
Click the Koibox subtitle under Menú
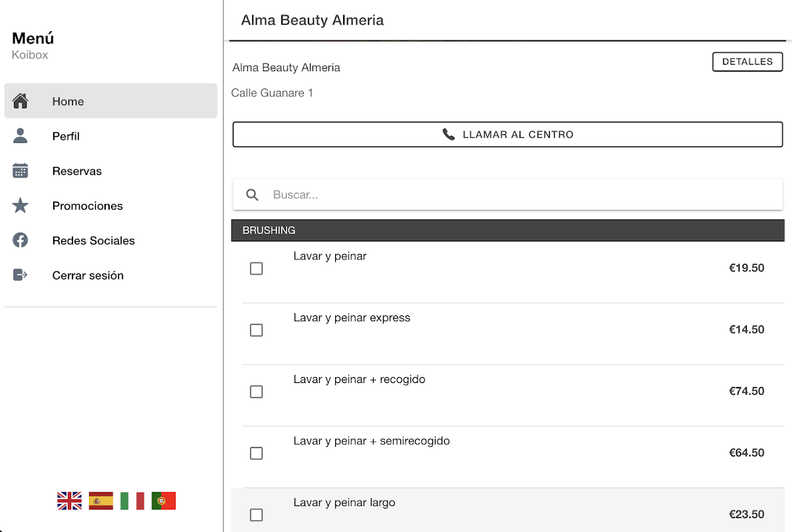tap(30, 55)
